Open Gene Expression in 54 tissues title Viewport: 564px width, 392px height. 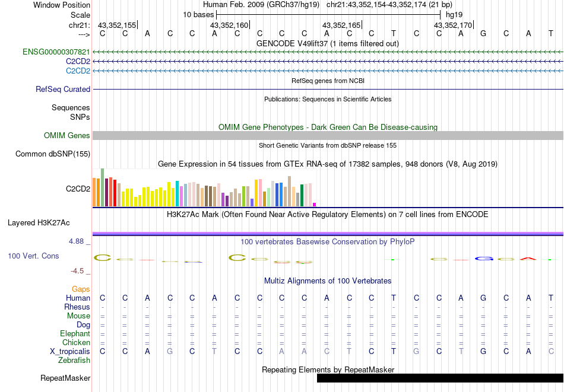328,164
